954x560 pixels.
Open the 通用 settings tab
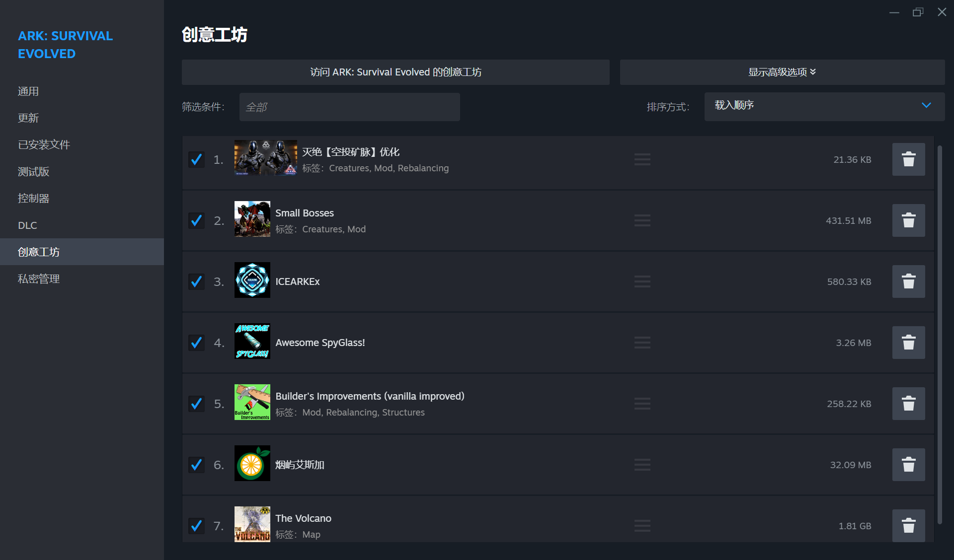(x=82, y=91)
